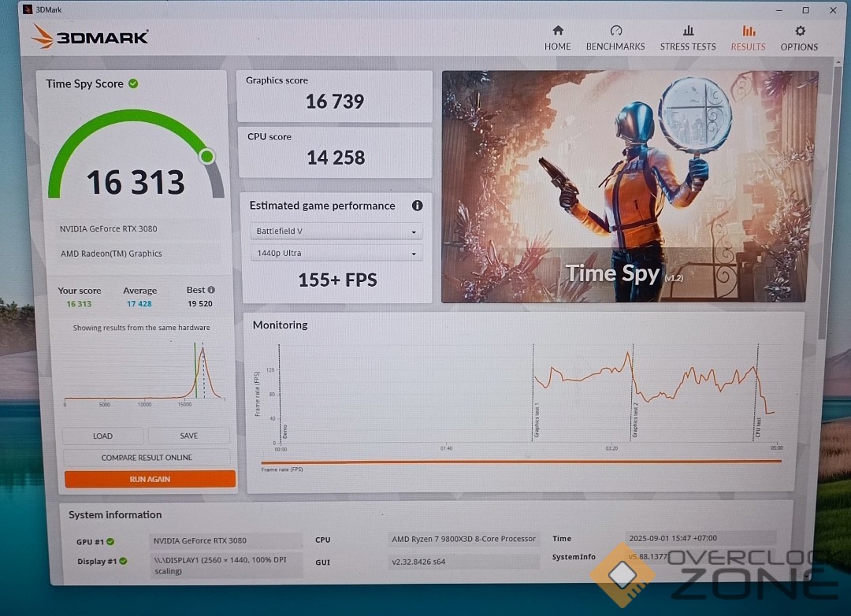The image size is (851, 616).
Task: Switch to the STRESS TESTS tab label
Action: click(688, 46)
